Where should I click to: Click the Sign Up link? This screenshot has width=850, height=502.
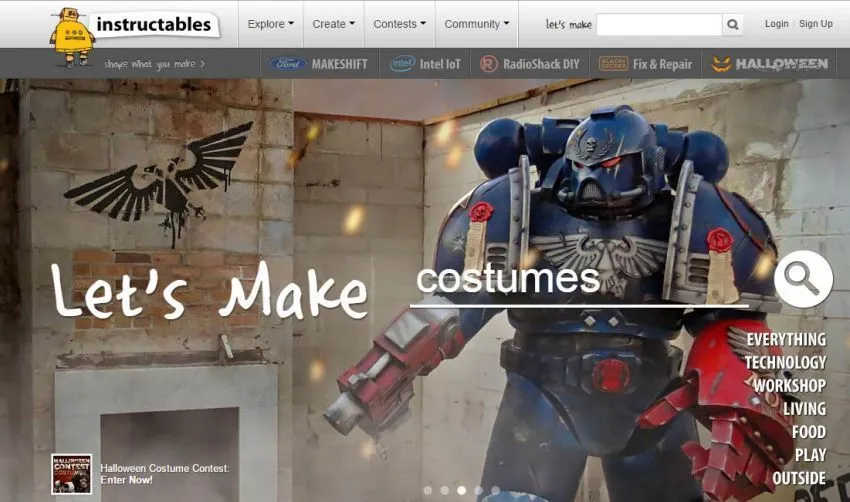coord(815,24)
